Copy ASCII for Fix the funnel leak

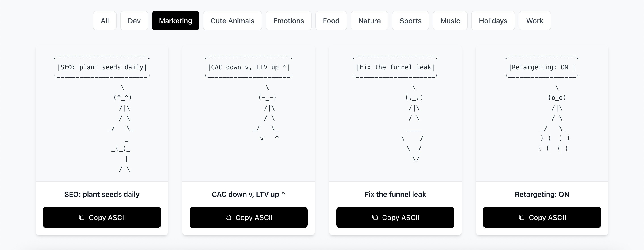click(396, 217)
